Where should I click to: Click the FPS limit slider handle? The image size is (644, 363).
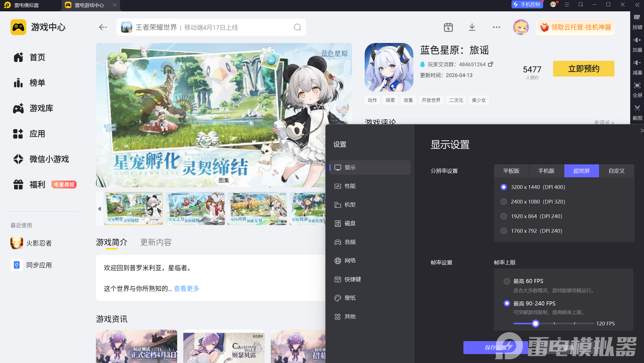pyautogui.click(x=535, y=324)
